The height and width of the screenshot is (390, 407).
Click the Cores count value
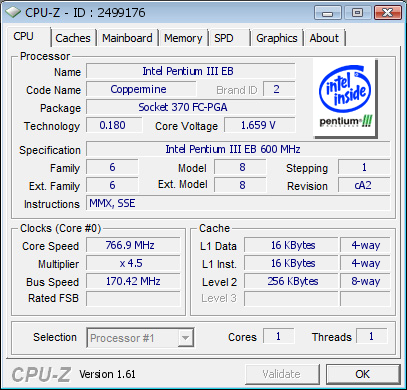point(279,336)
